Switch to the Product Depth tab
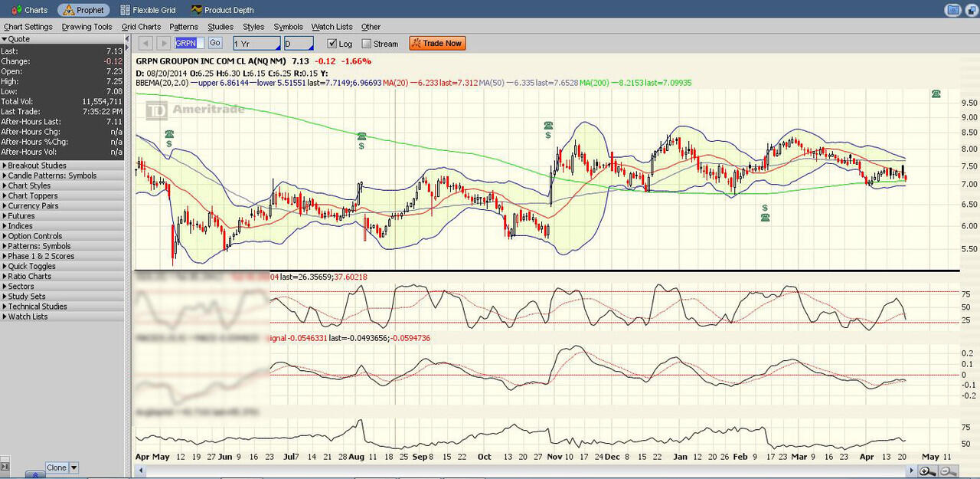 click(223, 10)
